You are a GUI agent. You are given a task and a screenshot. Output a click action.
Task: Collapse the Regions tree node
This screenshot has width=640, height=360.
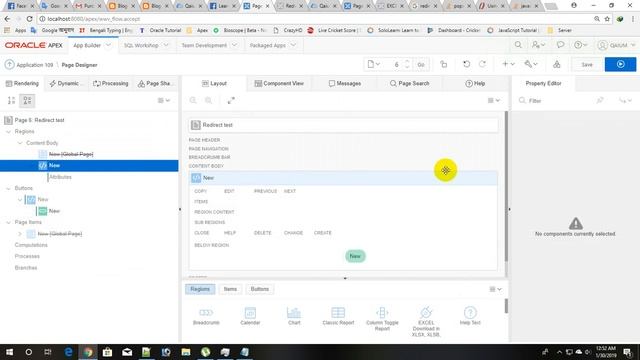click(x=8, y=131)
